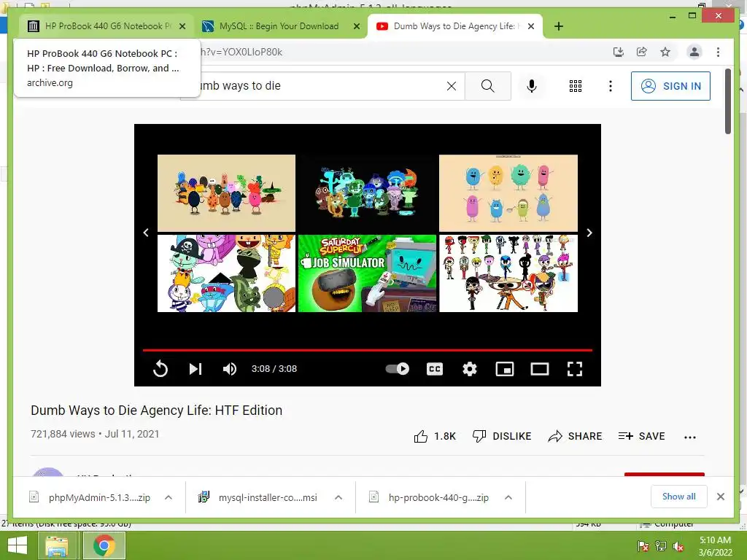Image resolution: width=747 pixels, height=560 pixels.
Task: Enter fullscreen mode in the player
Action: click(x=575, y=369)
